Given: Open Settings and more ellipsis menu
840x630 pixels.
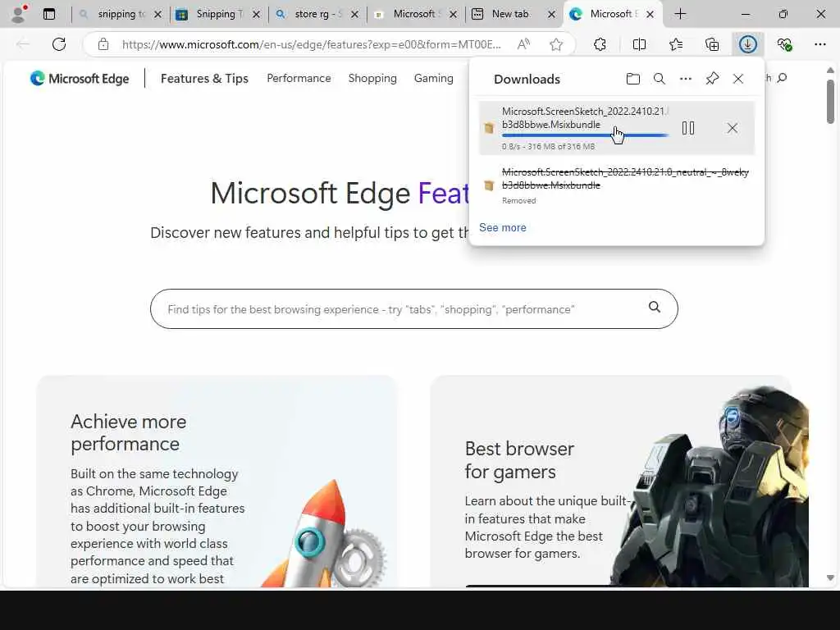Looking at the screenshot, I should coord(820,44).
